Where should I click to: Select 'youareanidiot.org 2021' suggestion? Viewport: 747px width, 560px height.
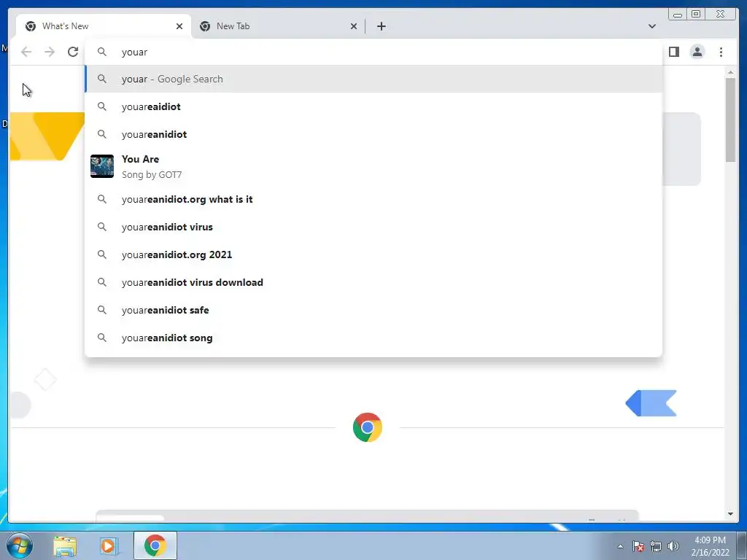(x=373, y=254)
